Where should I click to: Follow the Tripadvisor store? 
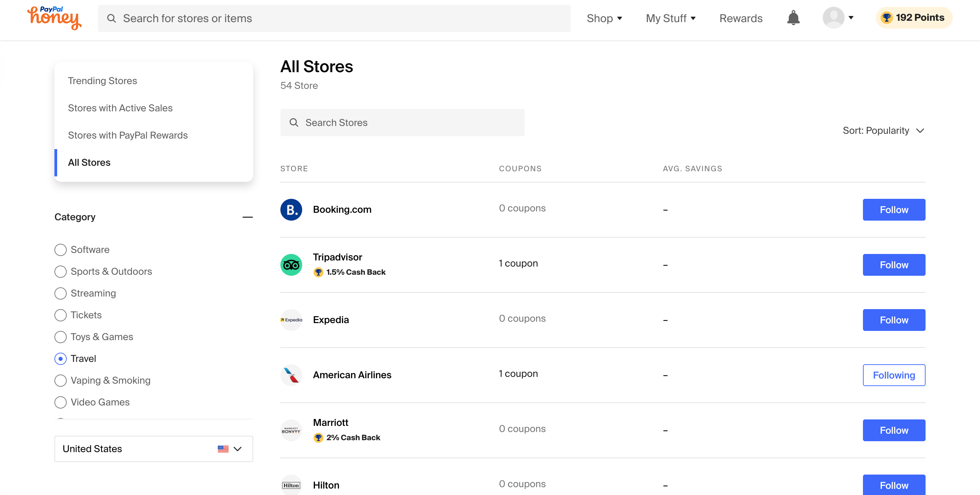pos(894,265)
